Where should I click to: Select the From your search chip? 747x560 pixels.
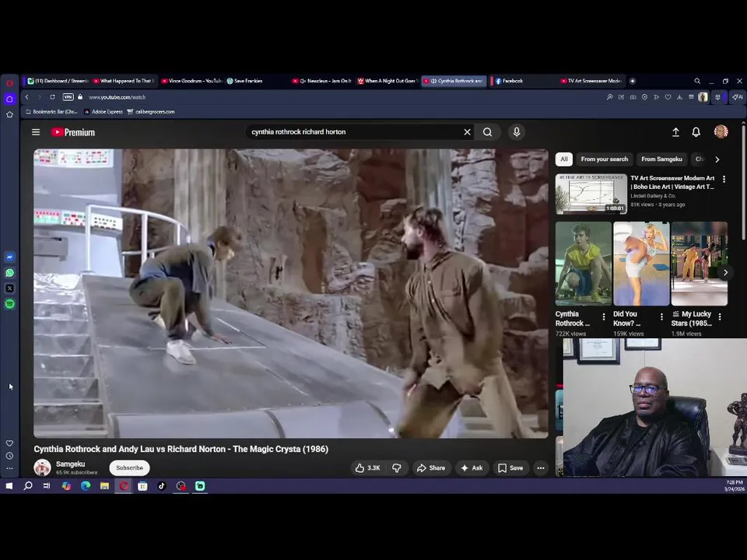(604, 159)
